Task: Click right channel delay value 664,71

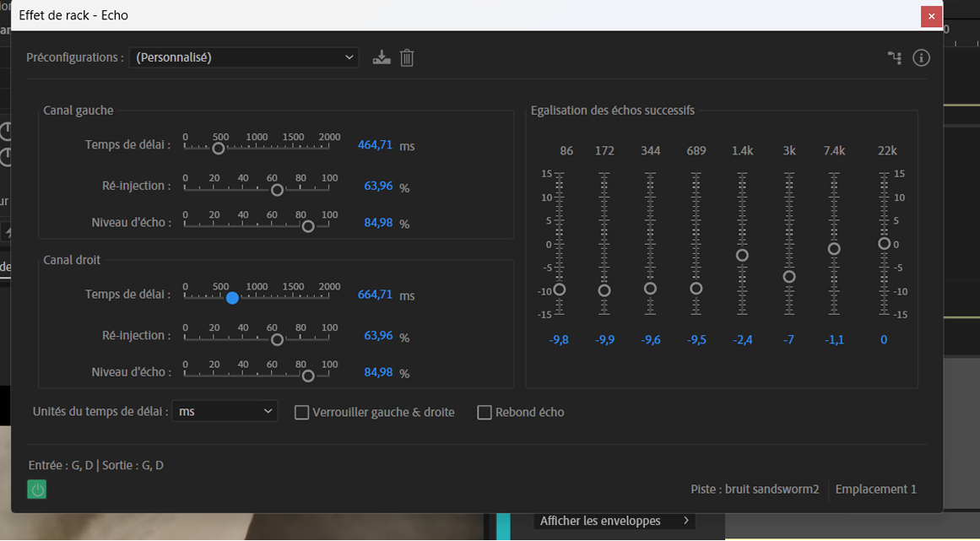Action: [375, 295]
